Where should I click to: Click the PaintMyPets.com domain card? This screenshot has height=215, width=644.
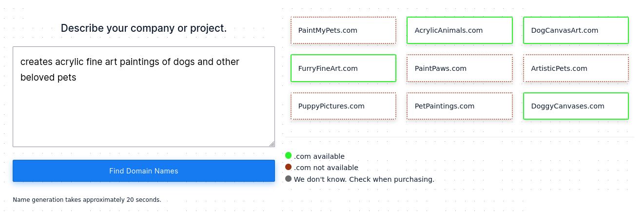tap(343, 30)
